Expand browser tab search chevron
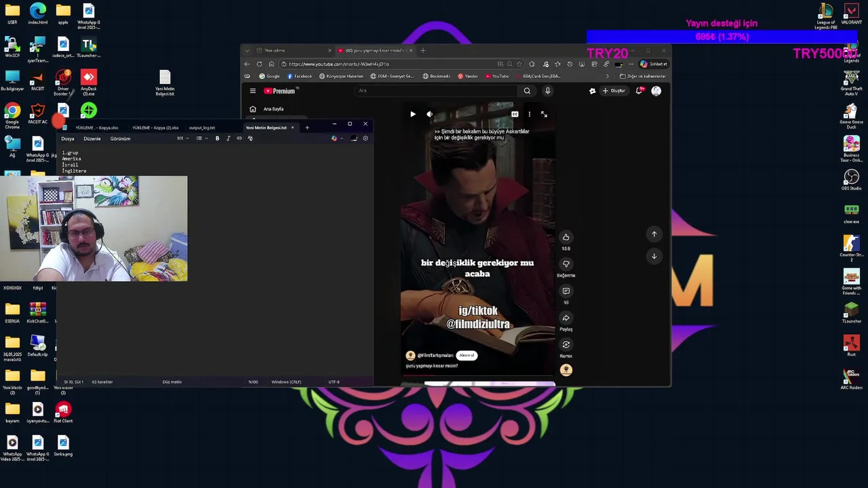The width and height of the screenshot is (868, 488). tap(247, 50)
